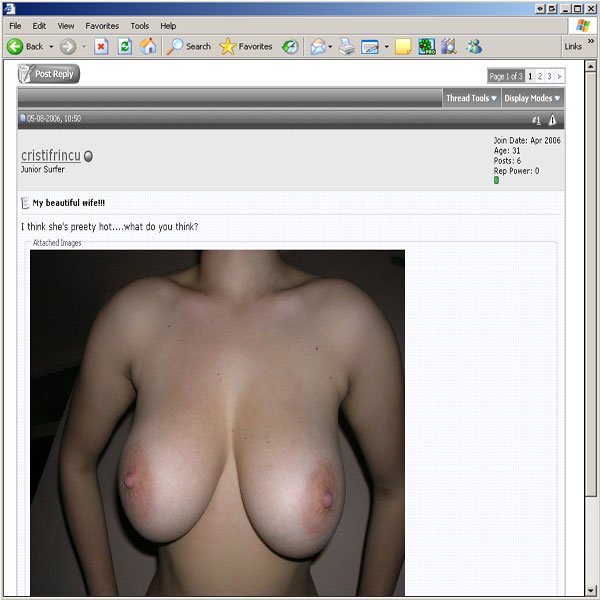Open the Back button history dropdown arrow
Image resolution: width=600 pixels, height=600 pixels.
click(x=51, y=46)
